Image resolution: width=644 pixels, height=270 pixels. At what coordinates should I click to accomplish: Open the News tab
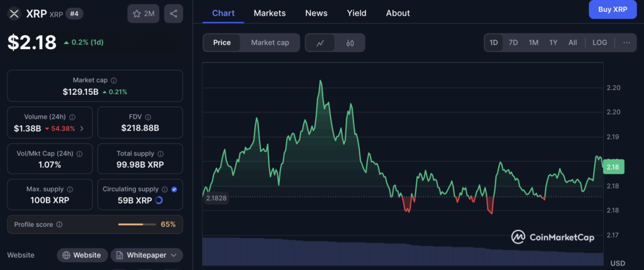316,13
